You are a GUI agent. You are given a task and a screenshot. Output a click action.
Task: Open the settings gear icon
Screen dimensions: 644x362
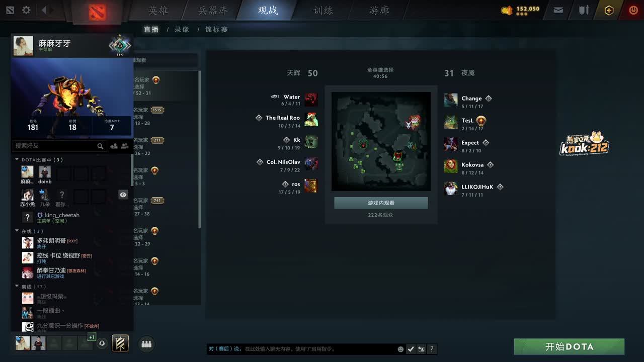(x=26, y=10)
